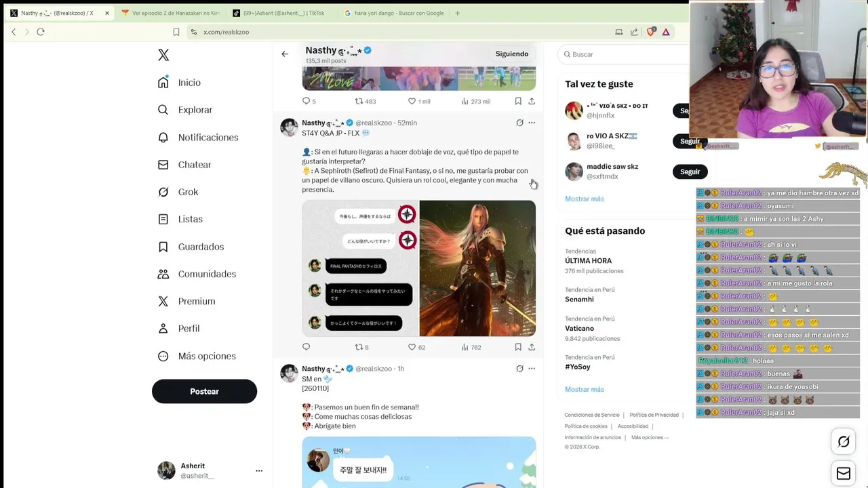The image size is (868, 488).
Task: Click the Postear button
Action: pyautogui.click(x=204, y=391)
